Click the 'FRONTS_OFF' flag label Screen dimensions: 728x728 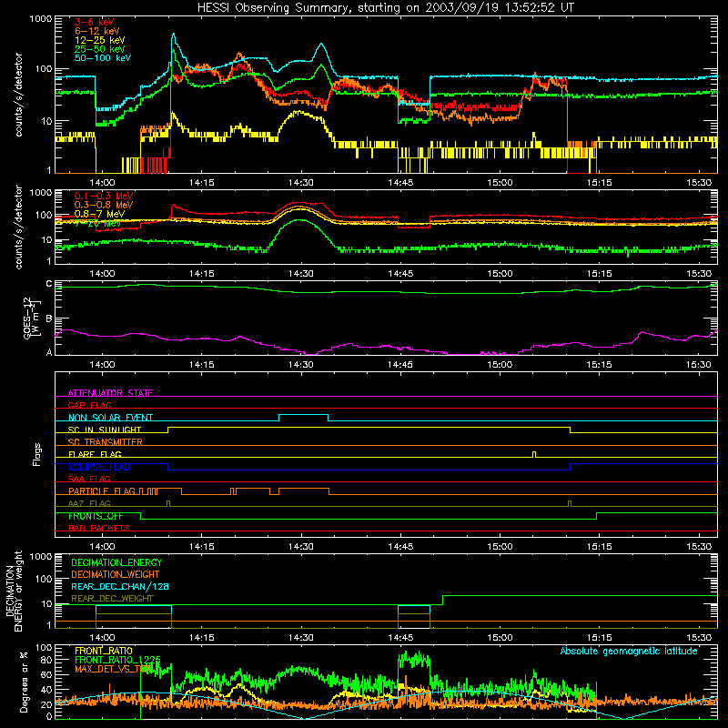pos(96,516)
